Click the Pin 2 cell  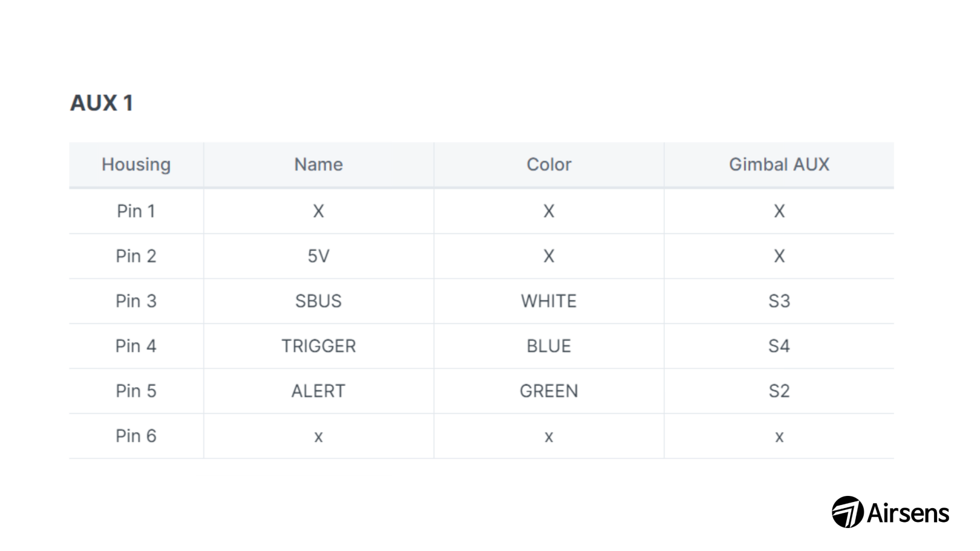(x=136, y=256)
